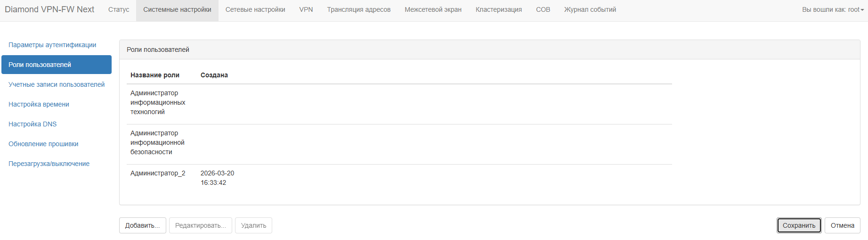This screenshot has width=868, height=240.
Task: Open Параметры аутентификации in sidebar
Action: click(x=52, y=45)
